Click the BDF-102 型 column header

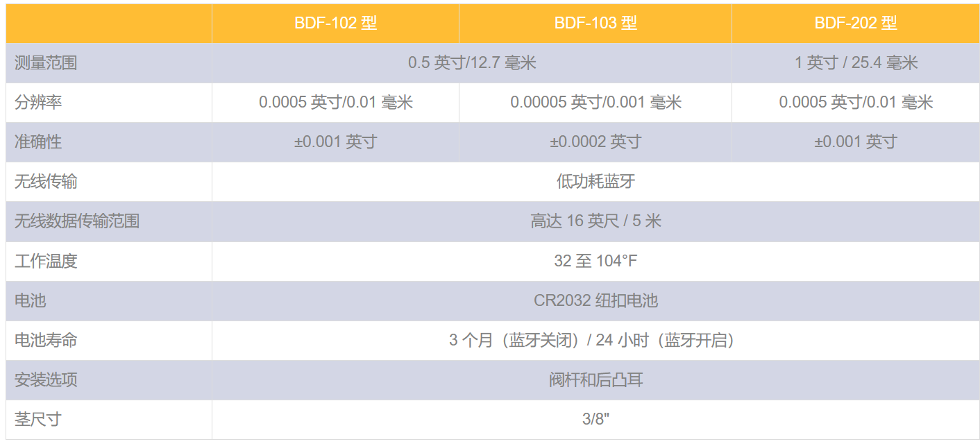click(x=335, y=23)
